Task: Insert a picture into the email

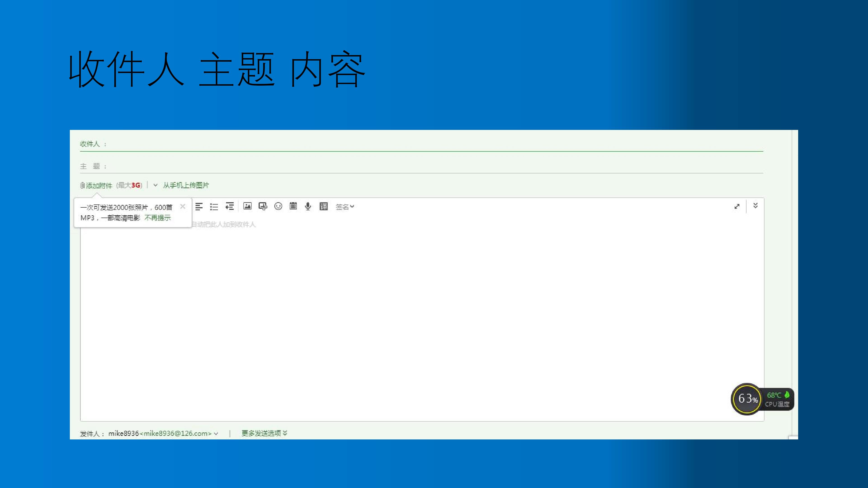Action: click(247, 206)
